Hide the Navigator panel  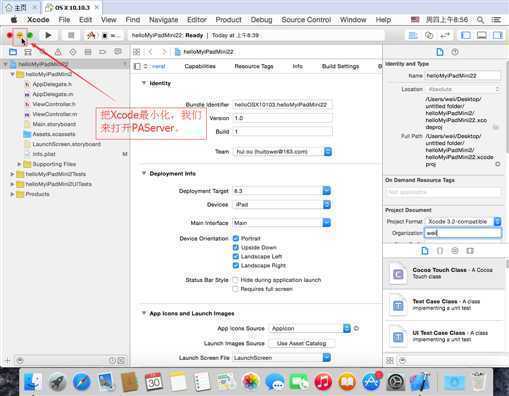click(466, 35)
